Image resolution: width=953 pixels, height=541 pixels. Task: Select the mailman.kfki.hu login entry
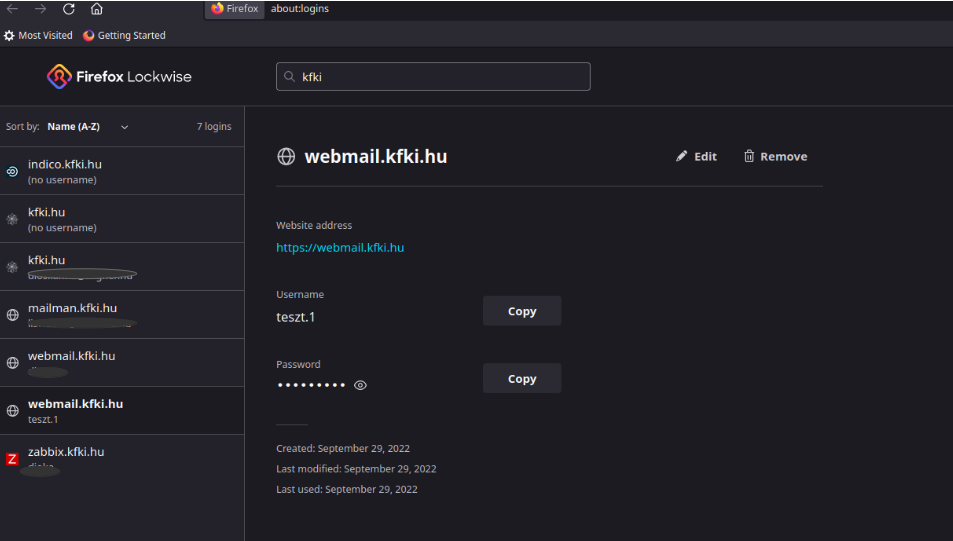pyautogui.click(x=122, y=314)
